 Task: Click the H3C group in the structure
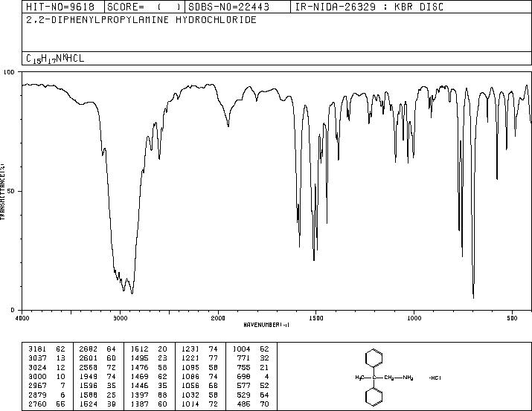[x=360, y=378]
